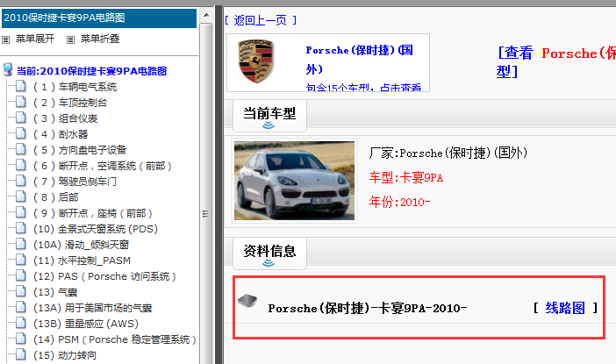This screenshot has width=616, height=364.
Task: Click the page icon for (14) PSM
Action: 21,339
